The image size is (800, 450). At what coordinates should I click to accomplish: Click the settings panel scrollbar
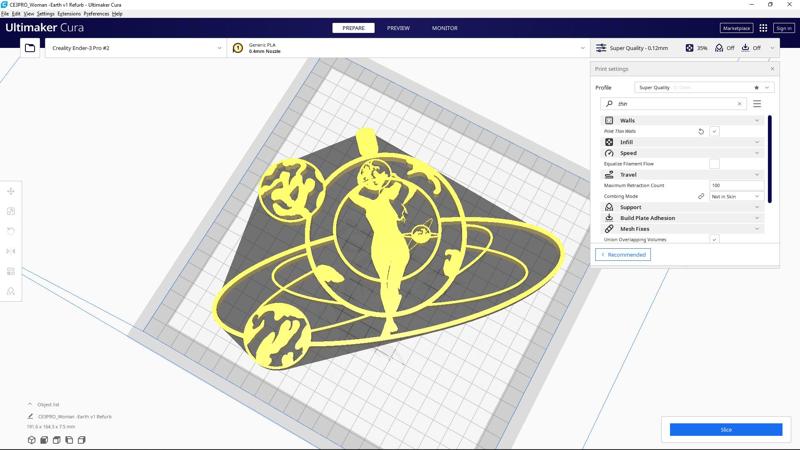pyautogui.click(x=769, y=159)
